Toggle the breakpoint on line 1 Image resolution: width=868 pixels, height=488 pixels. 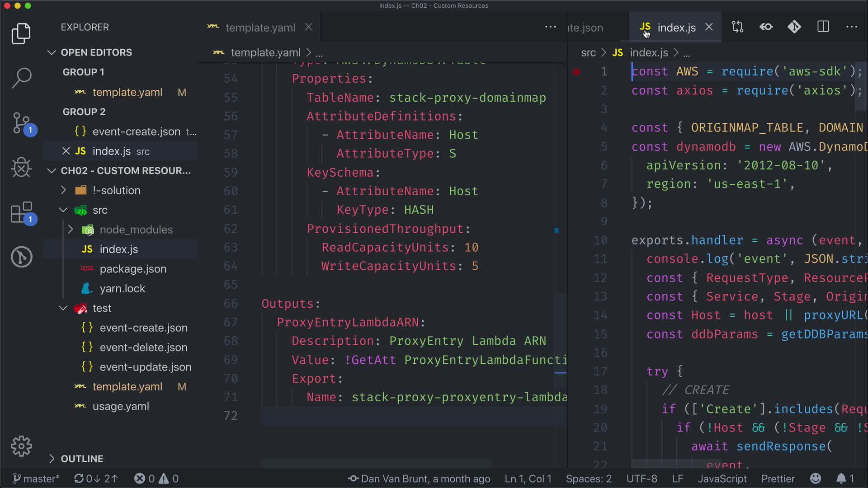coord(576,71)
